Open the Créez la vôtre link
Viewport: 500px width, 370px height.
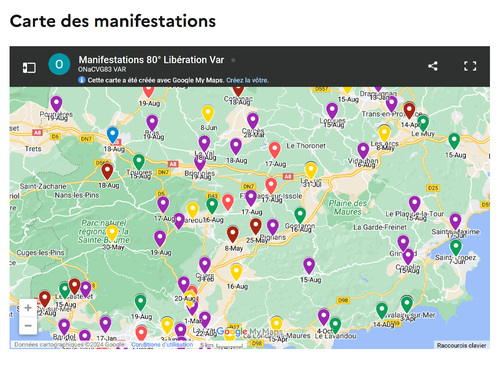pyautogui.click(x=247, y=80)
